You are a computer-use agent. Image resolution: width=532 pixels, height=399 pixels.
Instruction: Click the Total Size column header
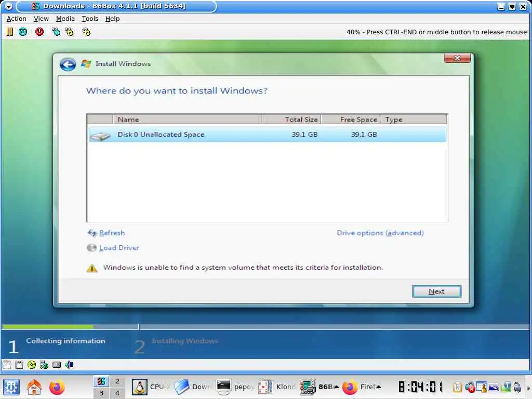tap(291, 119)
